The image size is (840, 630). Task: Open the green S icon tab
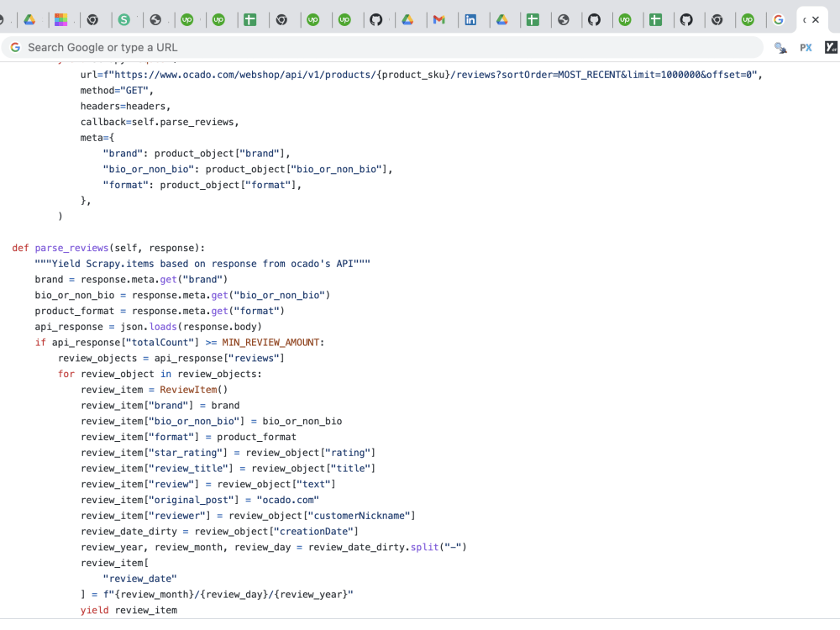(x=124, y=20)
